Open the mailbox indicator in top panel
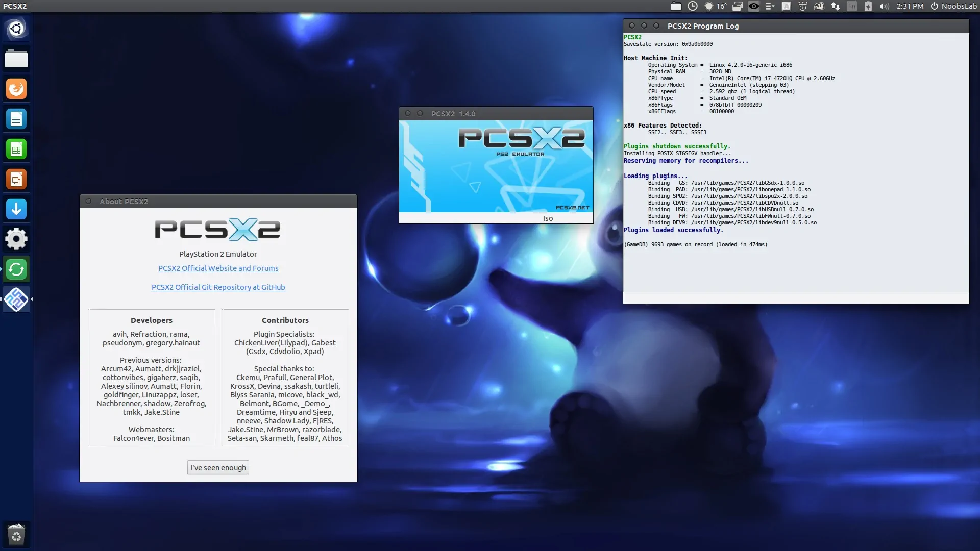This screenshot has height=551, width=980. coord(819,6)
